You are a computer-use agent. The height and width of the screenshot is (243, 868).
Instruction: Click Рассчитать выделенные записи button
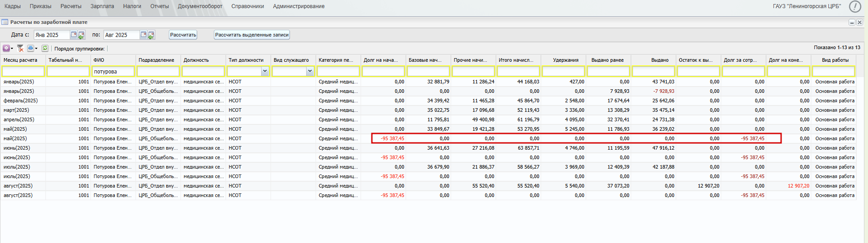[252, 35]
